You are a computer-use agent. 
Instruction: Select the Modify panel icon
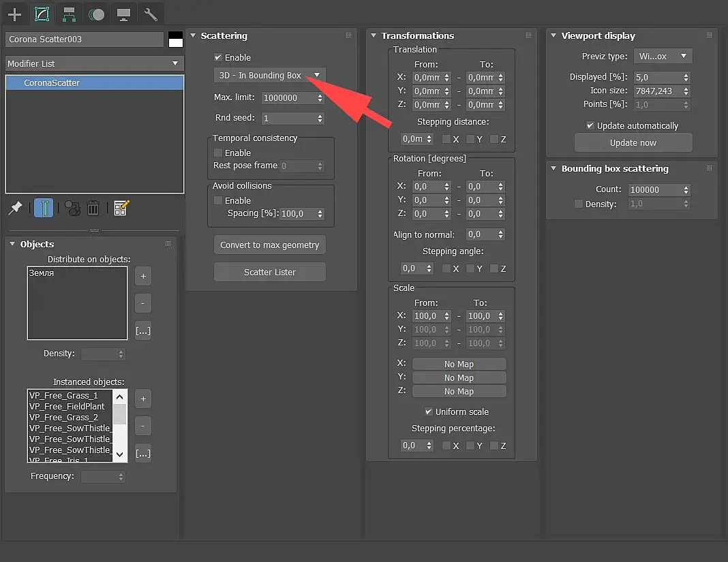pos(42,14)
